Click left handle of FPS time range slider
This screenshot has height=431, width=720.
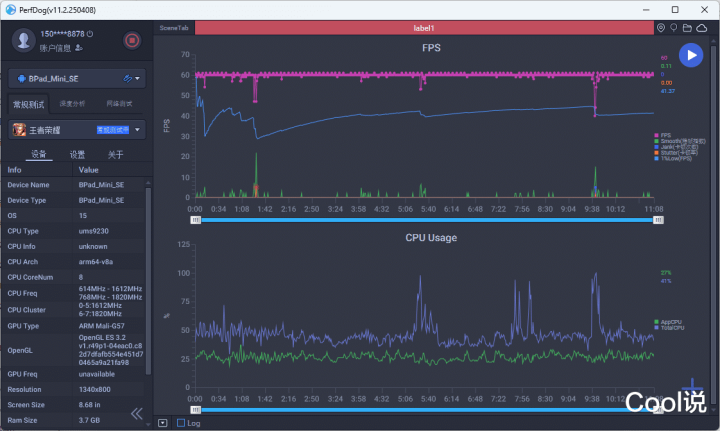(196, 220)
